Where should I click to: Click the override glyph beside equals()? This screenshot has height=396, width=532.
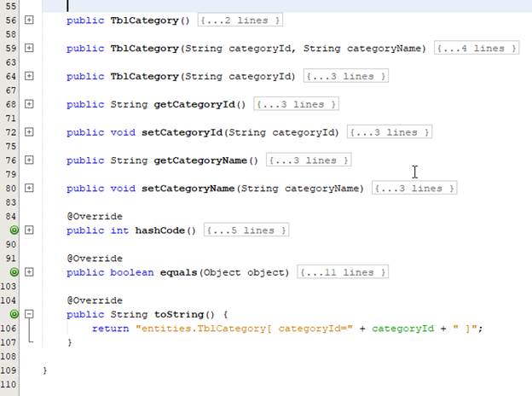(x=14, y=271)
